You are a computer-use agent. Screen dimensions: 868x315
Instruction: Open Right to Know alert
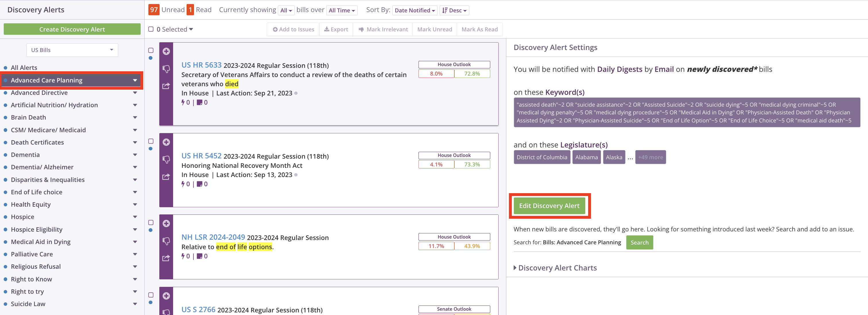point(31,279)
